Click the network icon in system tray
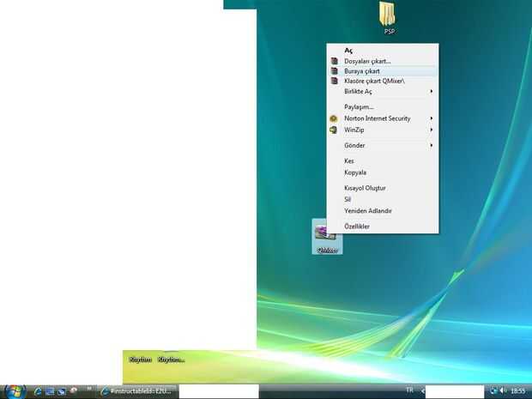The width and height of the screenshot is (532, 399). (x=494, y=391)
